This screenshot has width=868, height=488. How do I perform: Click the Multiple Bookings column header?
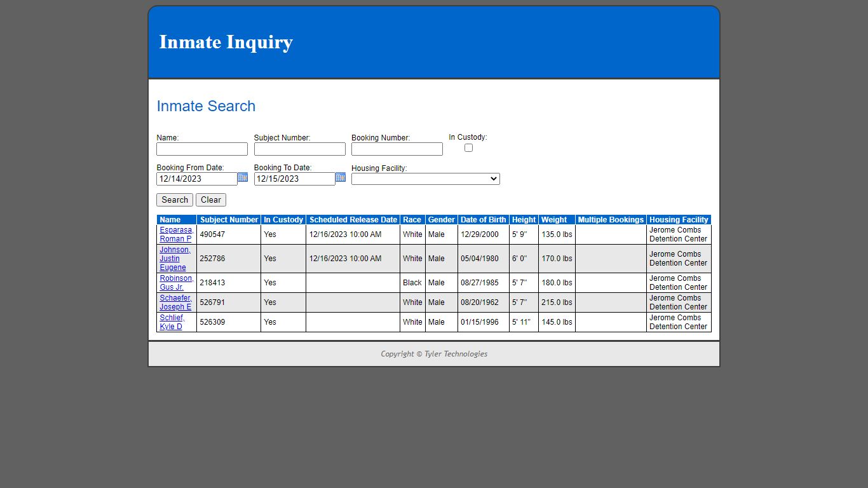click(611, 220)
